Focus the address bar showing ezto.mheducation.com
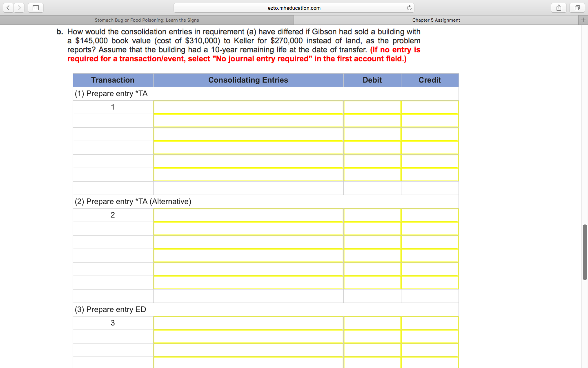Screen dimensions: 588x368 click(294, 8)
